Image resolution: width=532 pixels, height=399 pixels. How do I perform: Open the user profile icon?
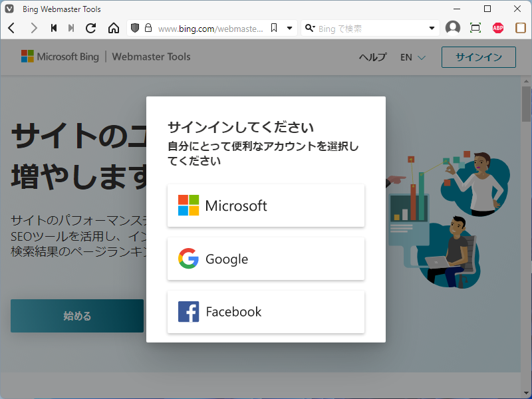453,28
